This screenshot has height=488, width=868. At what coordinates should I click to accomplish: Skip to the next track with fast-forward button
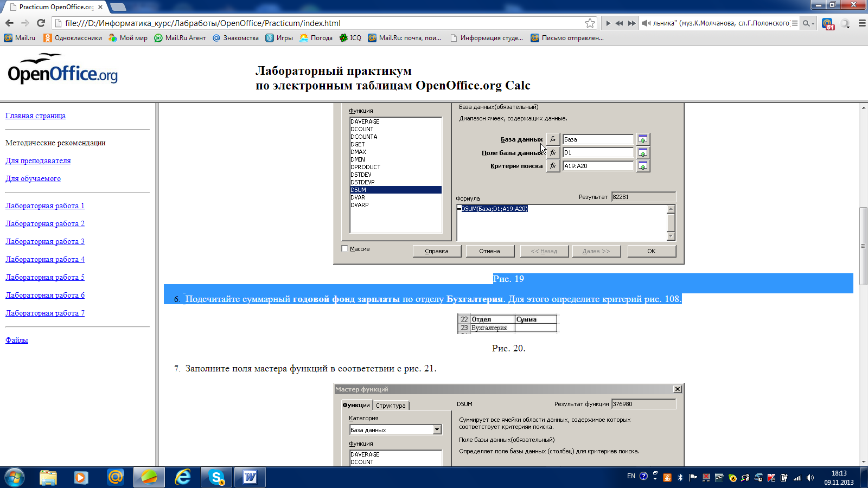(x=632, y=23)
